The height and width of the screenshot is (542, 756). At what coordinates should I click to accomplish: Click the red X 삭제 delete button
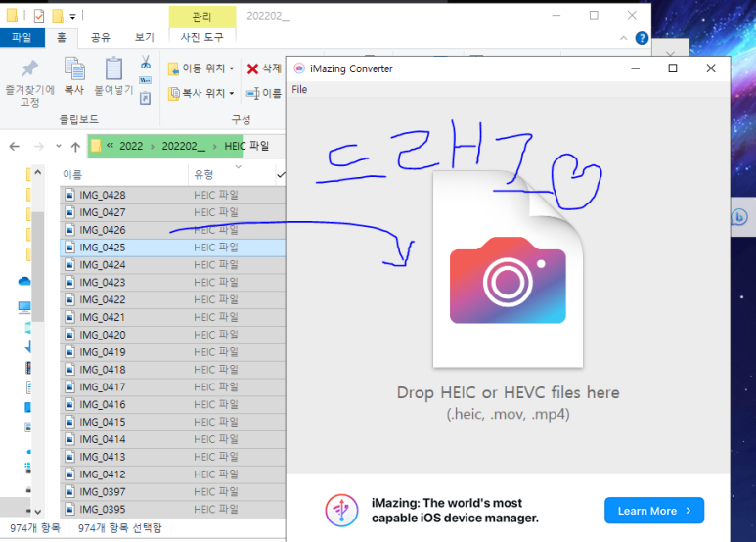264,68
